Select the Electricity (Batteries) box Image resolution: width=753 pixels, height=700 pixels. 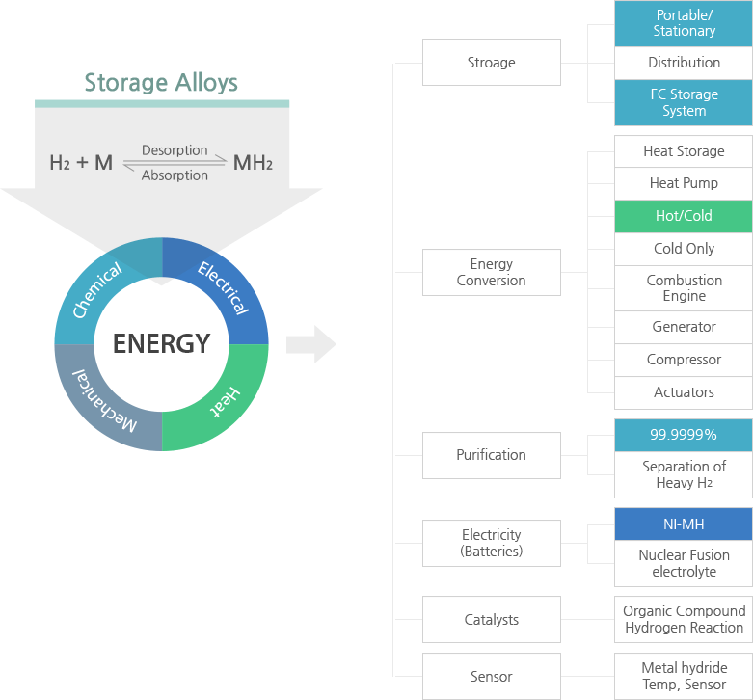(492, 543)
